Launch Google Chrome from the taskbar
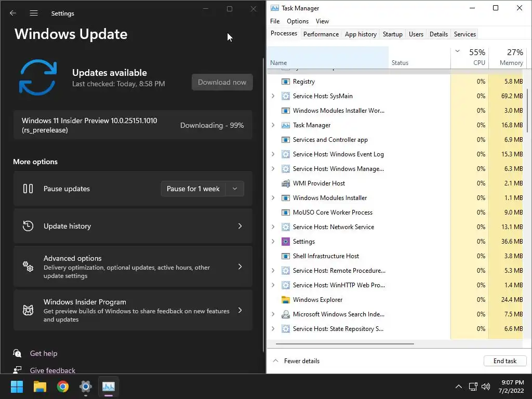Viewport: 532px width, 399px height. point(63,387)
